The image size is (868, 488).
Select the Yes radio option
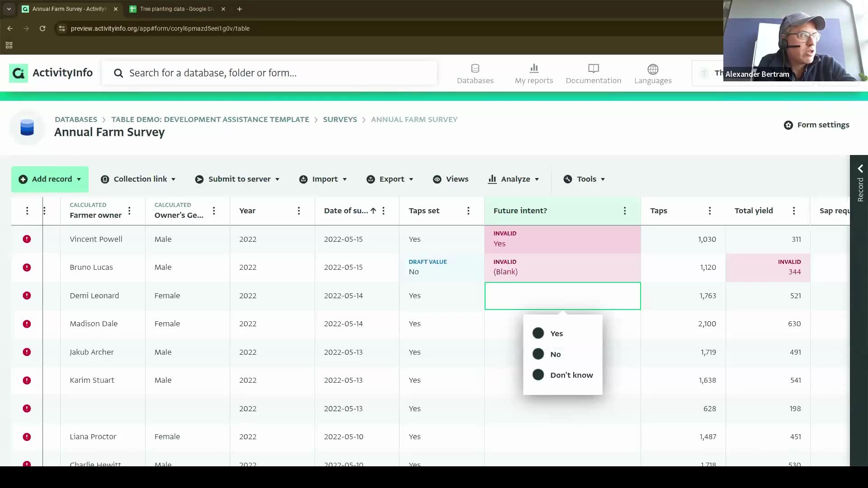click(538, 333)
